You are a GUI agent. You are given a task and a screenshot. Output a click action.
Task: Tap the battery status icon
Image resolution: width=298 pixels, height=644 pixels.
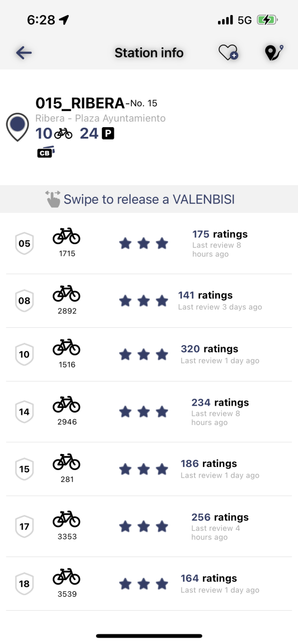click(267, 20)
